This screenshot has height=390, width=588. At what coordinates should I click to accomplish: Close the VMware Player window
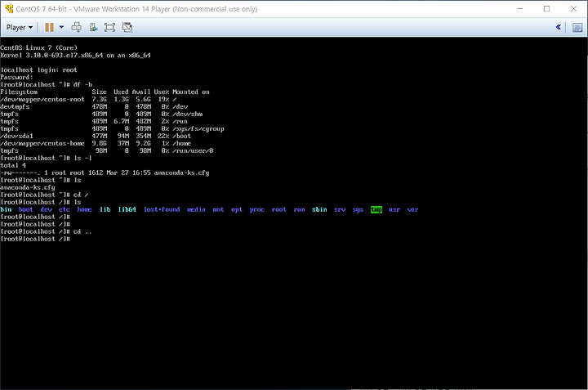point(574,9)
